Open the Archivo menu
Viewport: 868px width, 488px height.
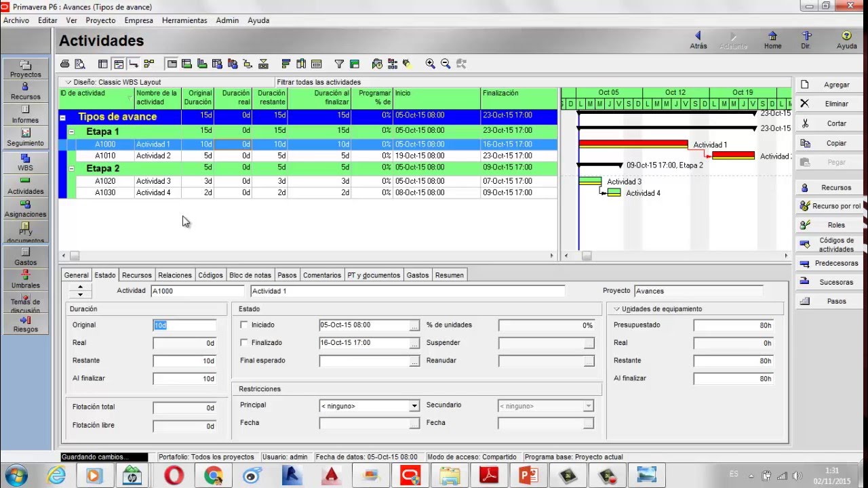16,20
